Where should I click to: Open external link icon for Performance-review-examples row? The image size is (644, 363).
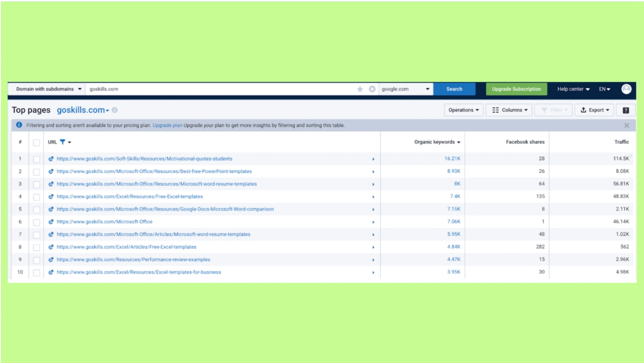point(51,260)
